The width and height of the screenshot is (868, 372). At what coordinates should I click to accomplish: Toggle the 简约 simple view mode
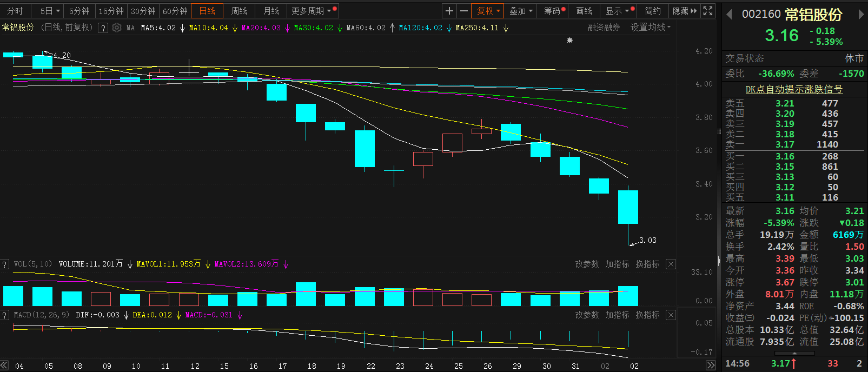653,11
